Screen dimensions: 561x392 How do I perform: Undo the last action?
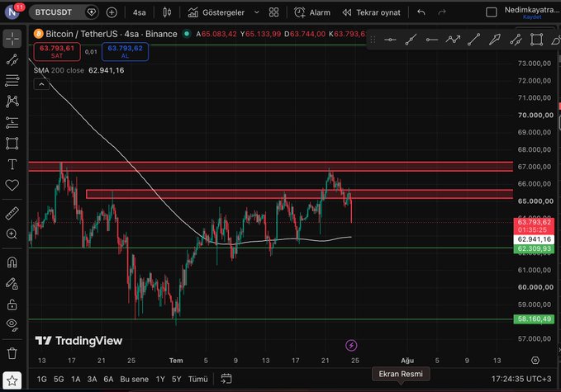pos(421,12)
